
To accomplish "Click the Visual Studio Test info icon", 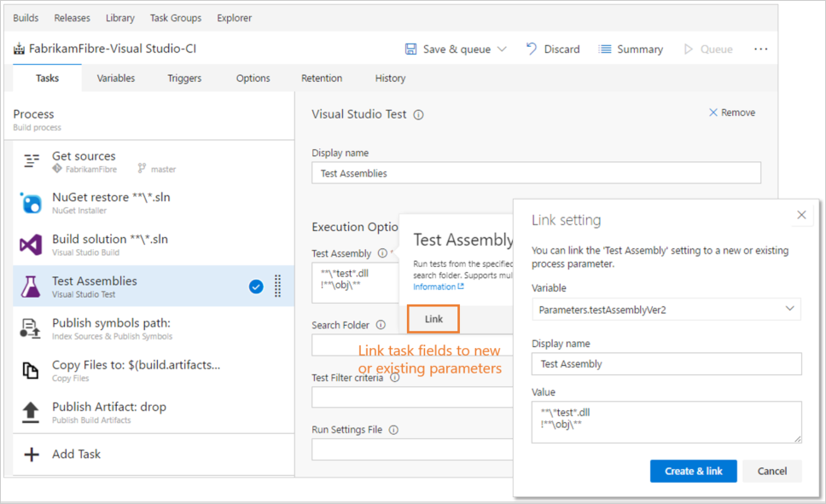I will (418, 115).
